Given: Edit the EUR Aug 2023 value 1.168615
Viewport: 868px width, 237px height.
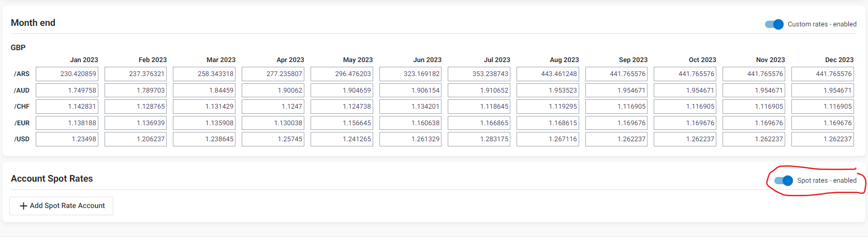Looking at the screenshot, I should pos(548,123).
